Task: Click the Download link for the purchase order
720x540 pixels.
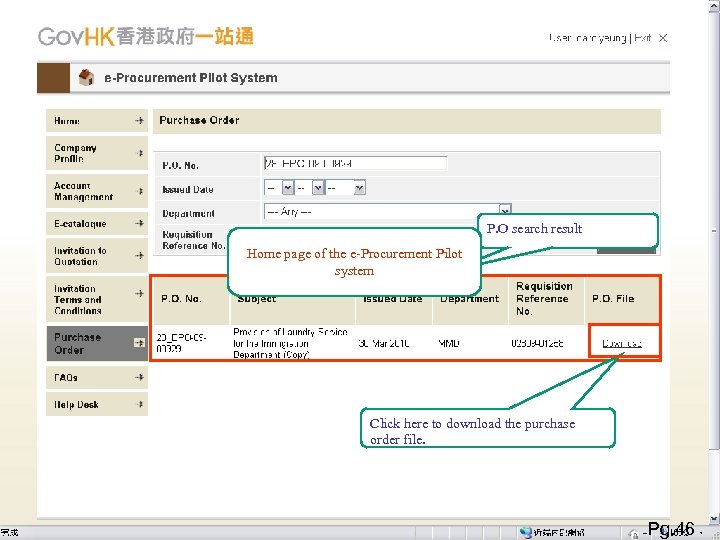Action: coord(622,343)
